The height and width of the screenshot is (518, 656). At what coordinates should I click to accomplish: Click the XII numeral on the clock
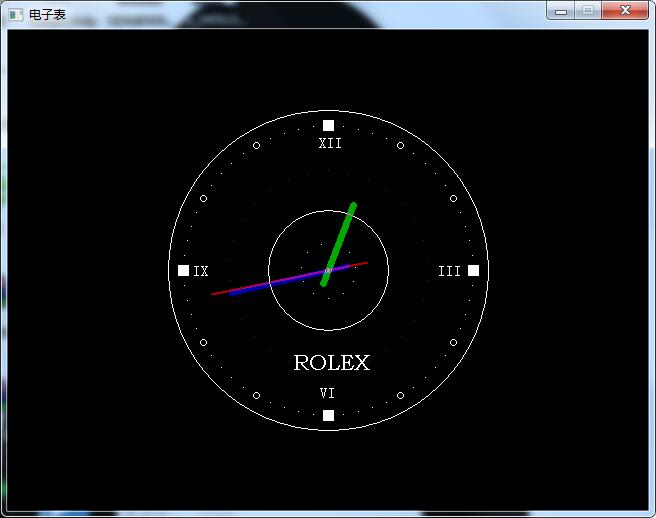tap(330, 144)
